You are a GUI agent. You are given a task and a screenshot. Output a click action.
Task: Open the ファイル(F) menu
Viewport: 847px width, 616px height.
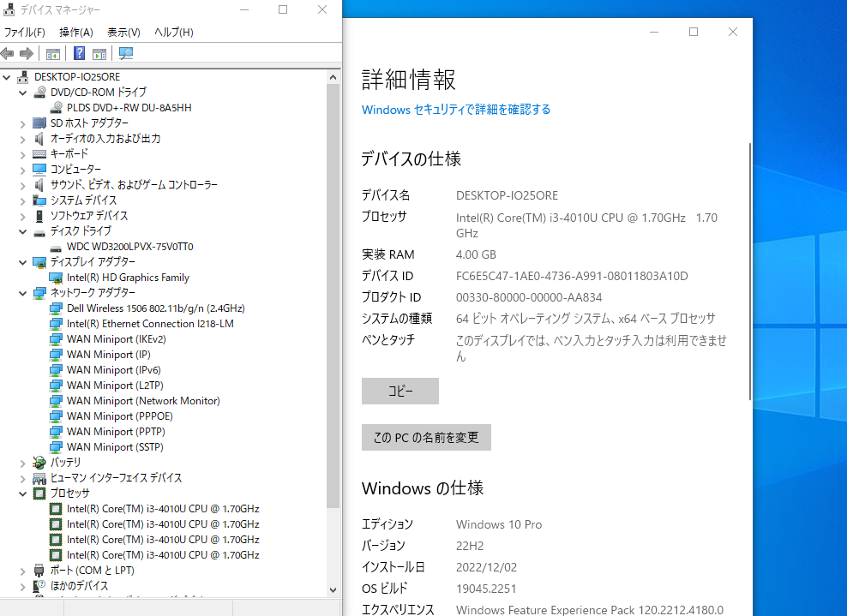pos(25,33)
